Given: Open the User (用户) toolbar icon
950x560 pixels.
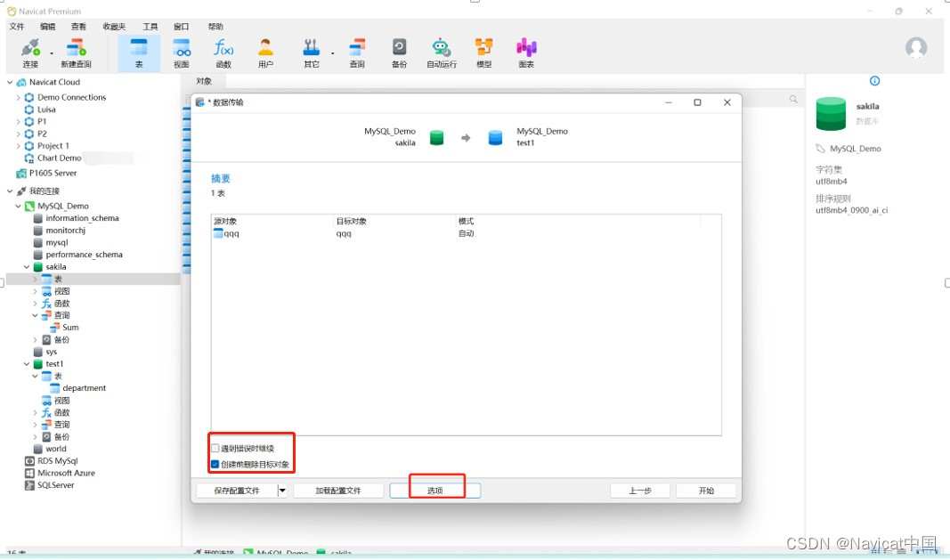Looking at the screenshot, I should click(x=265, y=53).
